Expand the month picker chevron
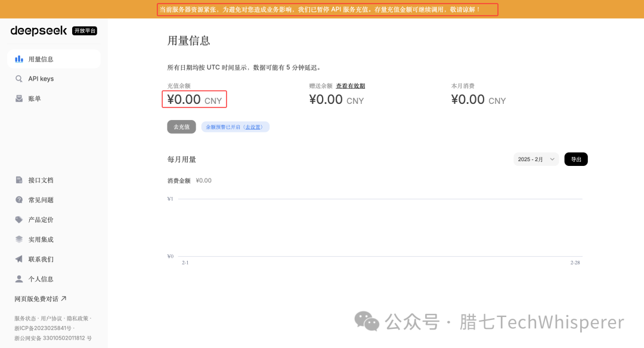This screenshot has width=644, height=348. [552, 159]
